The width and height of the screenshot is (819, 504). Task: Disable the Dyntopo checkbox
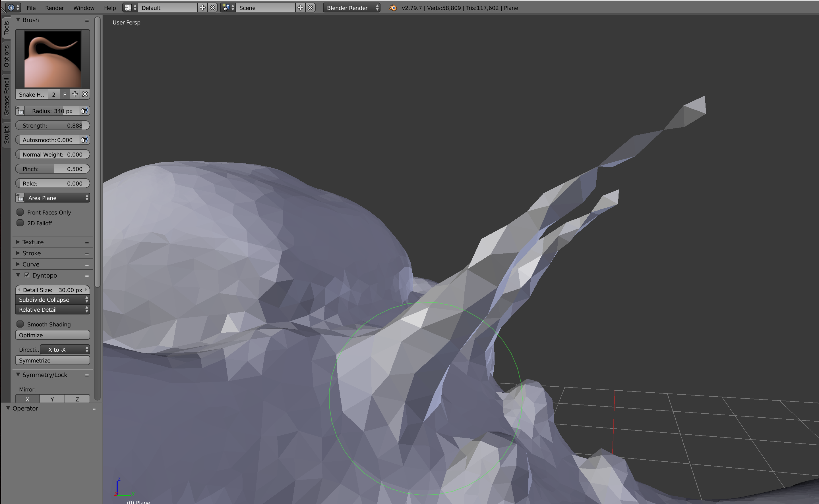click(x=27, y=275)
